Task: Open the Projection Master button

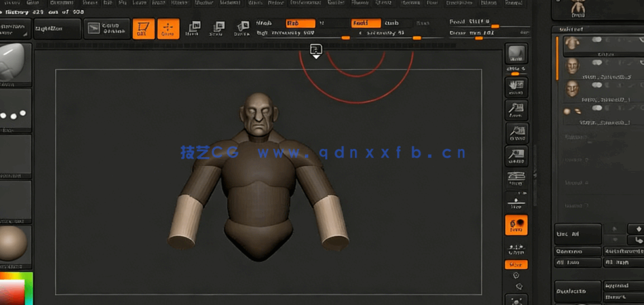Action: [x=15, y=28]
